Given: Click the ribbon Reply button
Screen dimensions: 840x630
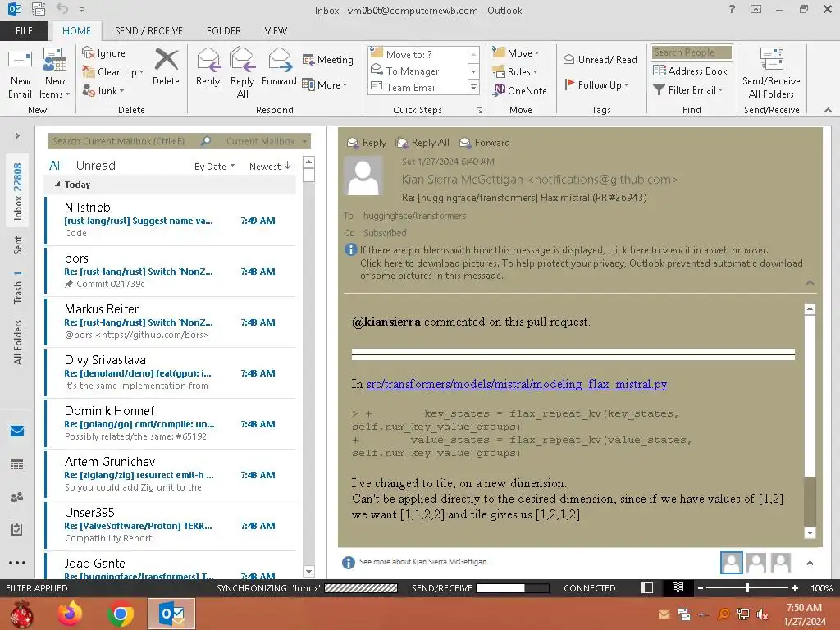Looking at the screenshot, I should click(208, 68).
